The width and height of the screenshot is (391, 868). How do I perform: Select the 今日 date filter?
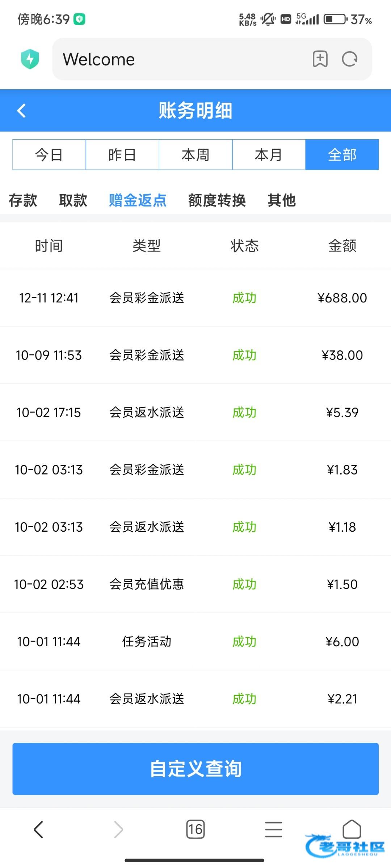pyautogui.click(x=49, y=155)
